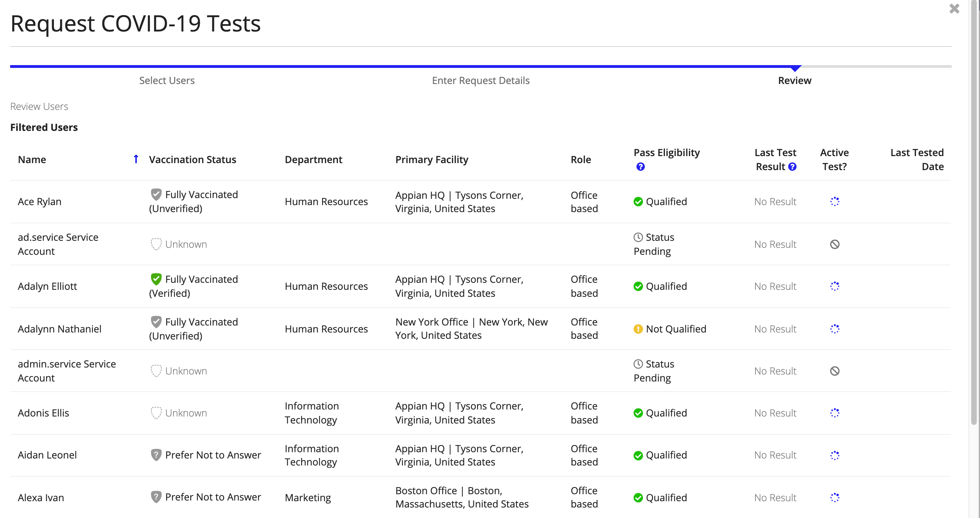980x518 pixels.
Task: Click admin.service's Status Pending clock icon
Action: point(638,364)
